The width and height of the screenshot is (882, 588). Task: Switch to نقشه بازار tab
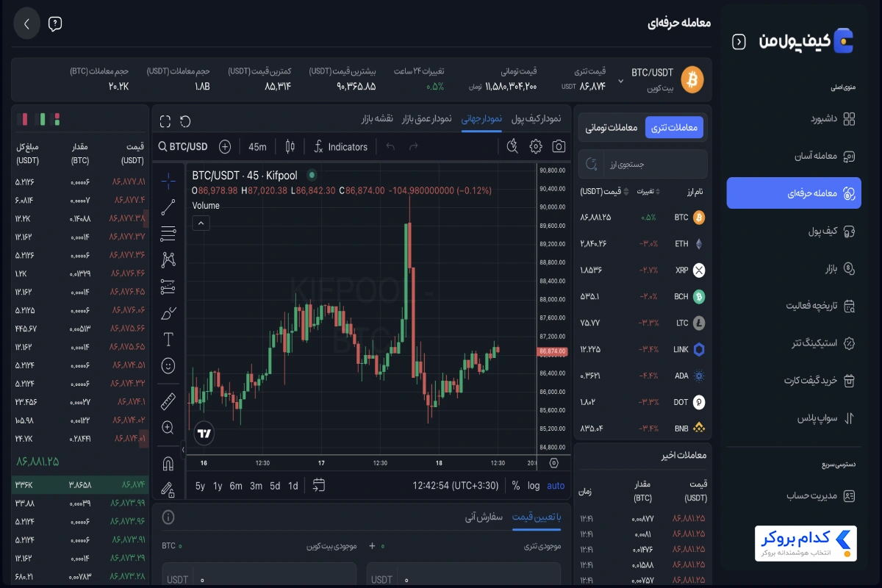[377, 118]
